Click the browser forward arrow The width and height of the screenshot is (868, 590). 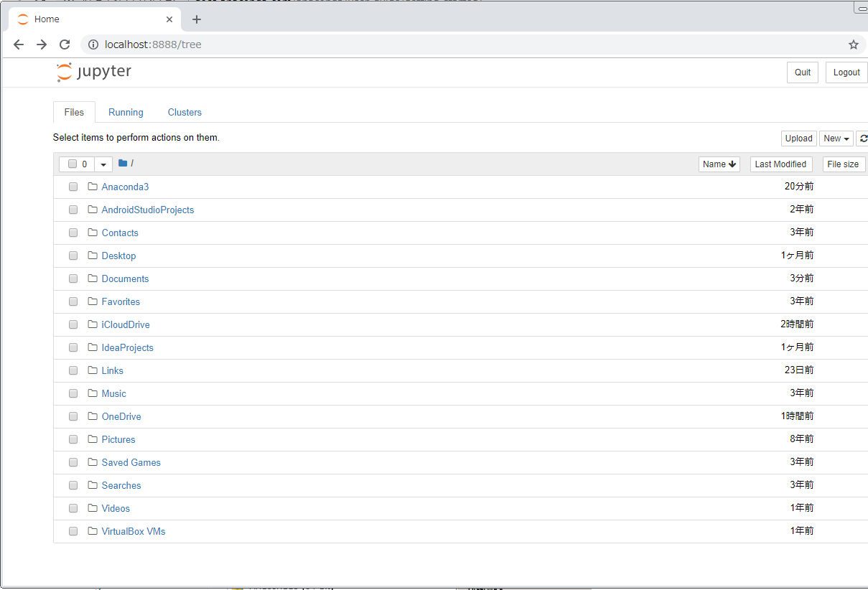tap(42, 45)
